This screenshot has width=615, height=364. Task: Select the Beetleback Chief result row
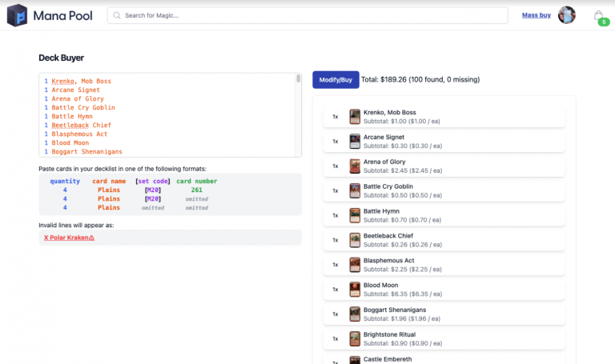444,240
